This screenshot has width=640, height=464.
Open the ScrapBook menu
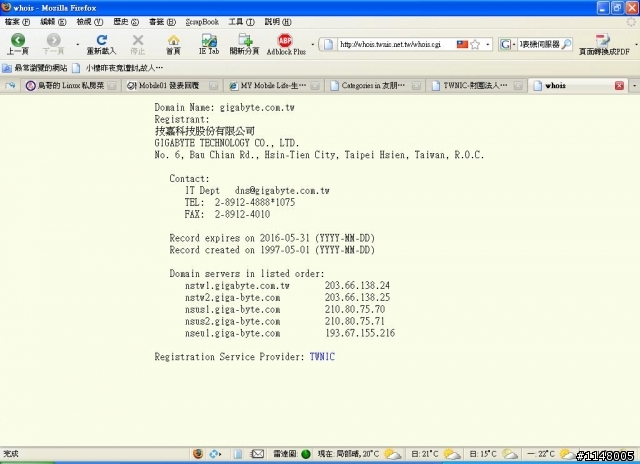point(202,22)
